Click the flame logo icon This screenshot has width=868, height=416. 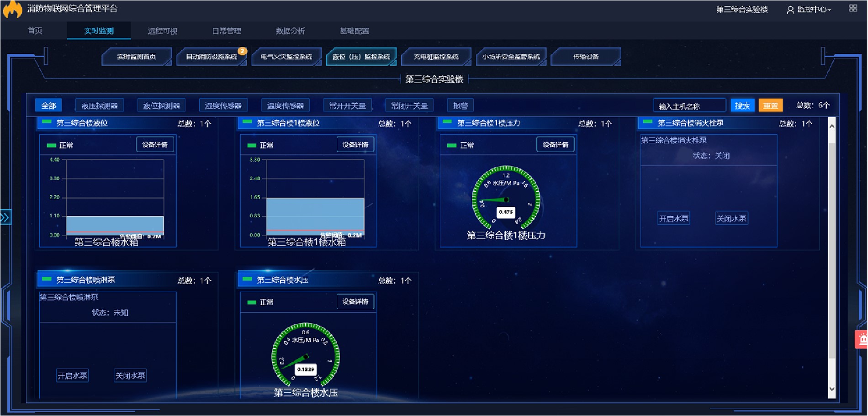(13, 9)
